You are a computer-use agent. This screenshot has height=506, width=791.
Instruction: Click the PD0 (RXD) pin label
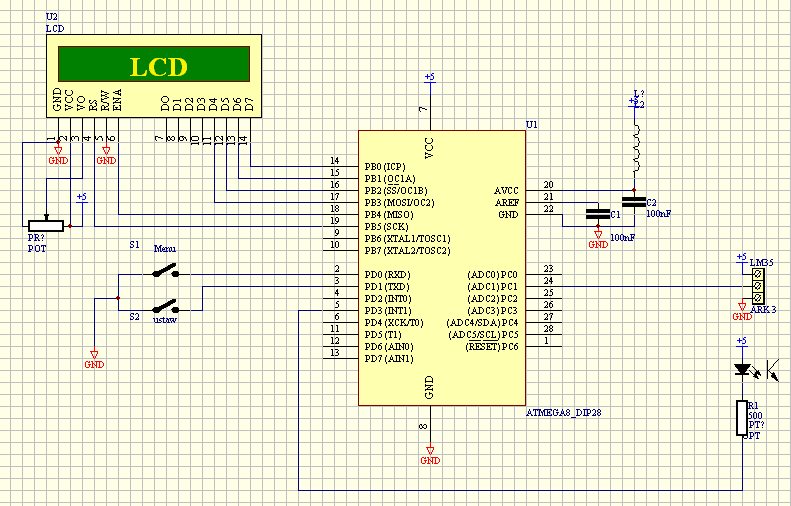[x=387, y=275]
